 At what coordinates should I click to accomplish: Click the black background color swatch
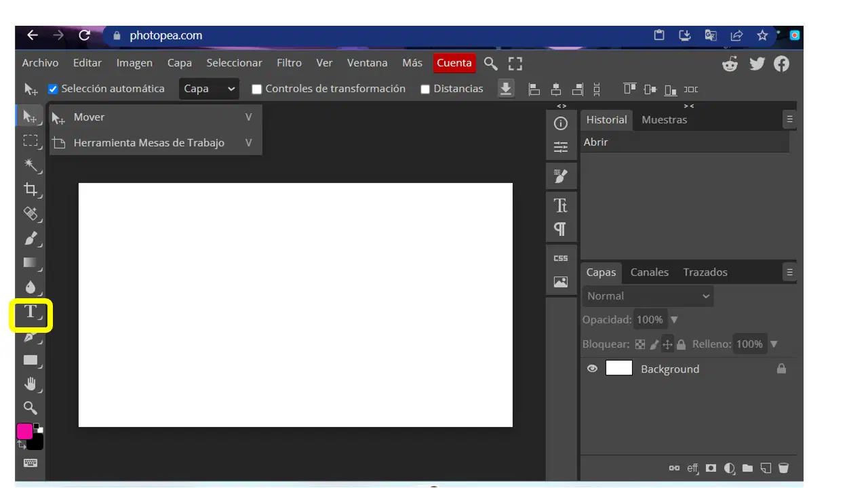click(x=36, y=442)
